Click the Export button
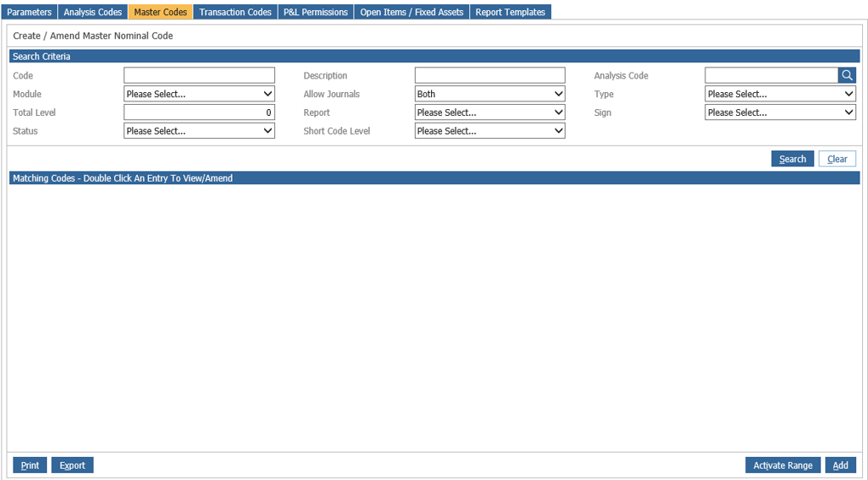Image resolution: width=868 pixels, height=480 pixels. 72,466
